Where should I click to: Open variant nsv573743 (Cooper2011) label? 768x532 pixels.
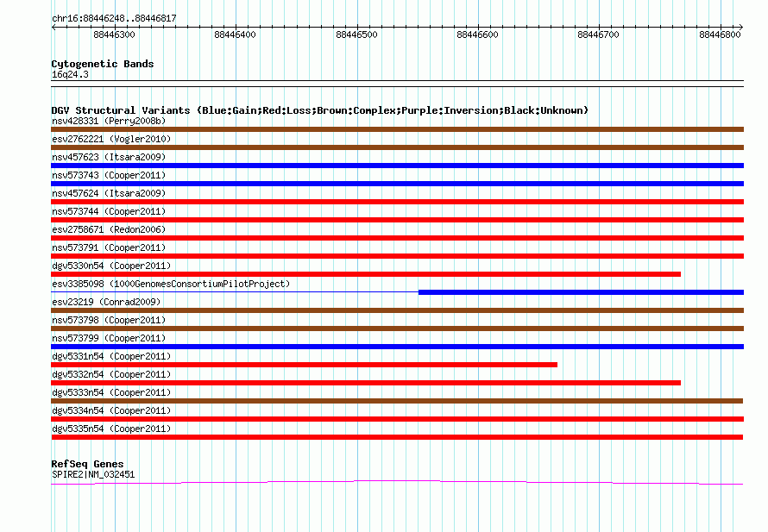pos(109,175)
